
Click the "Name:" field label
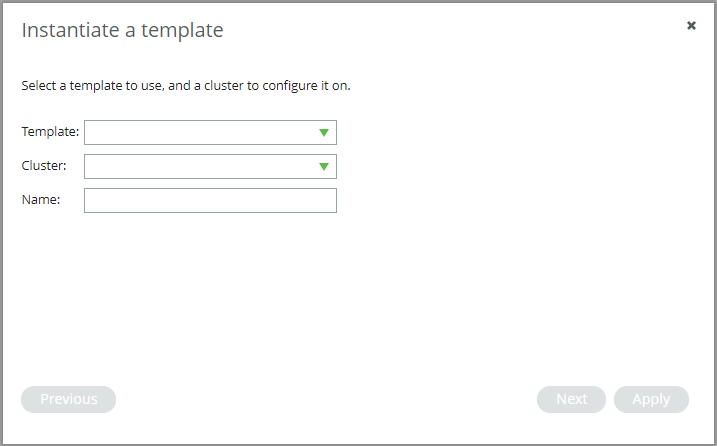(41, 199)
